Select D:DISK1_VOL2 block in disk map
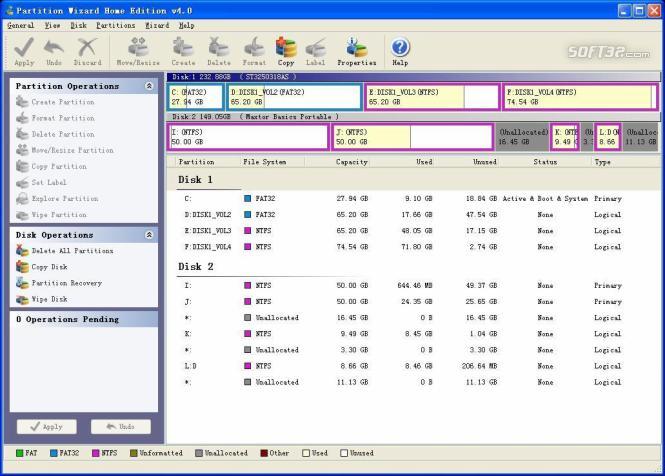Image resolution: width=665 pixels, height=476 pixels. coord(295,97)
